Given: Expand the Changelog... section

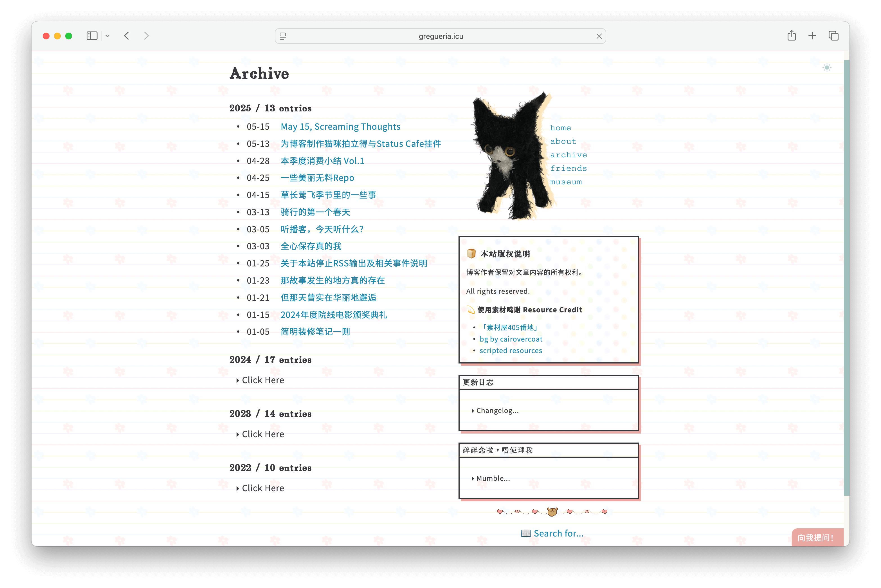Looking at the screenshot, I should 495,411.
